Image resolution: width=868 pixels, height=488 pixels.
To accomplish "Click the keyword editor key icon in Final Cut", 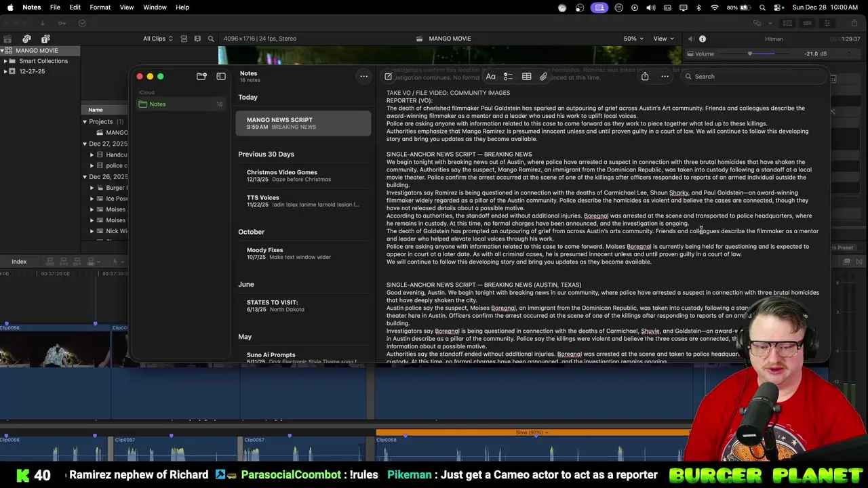I will click(x=62, y=23).
